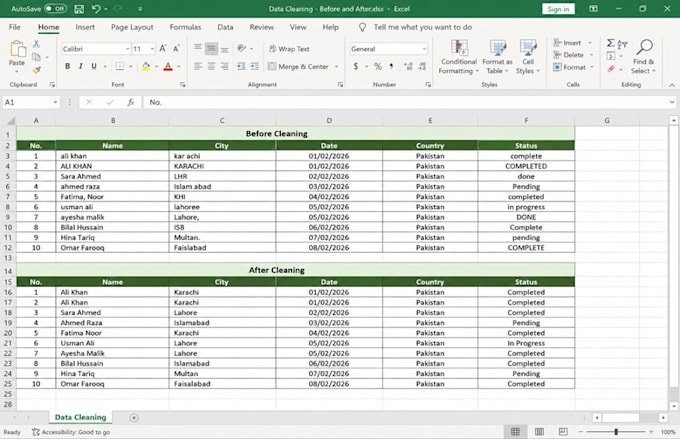
Task: Increase font size with larger A
Action: (x=163, y=49)
